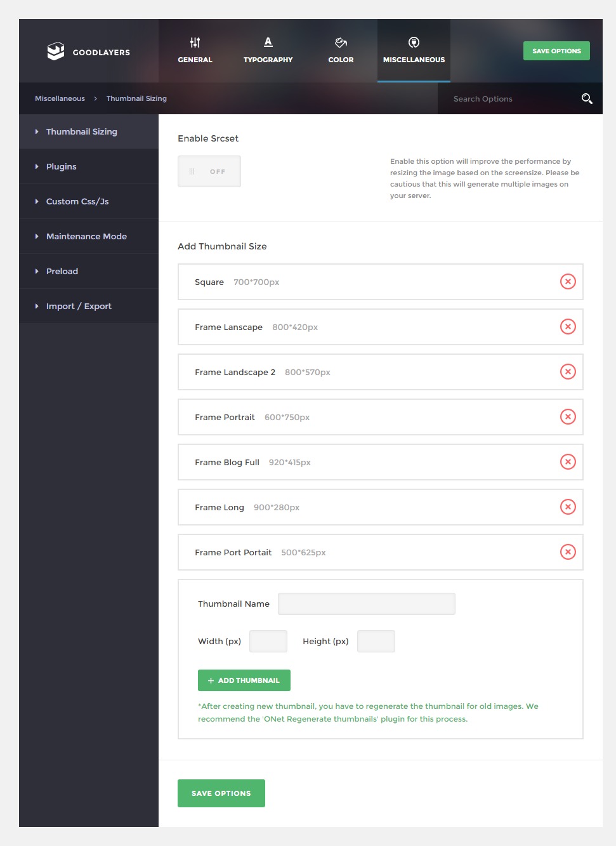Delete the Frame Port Portait size
Viewport: 616px width, 846px height.
point(568,552)
